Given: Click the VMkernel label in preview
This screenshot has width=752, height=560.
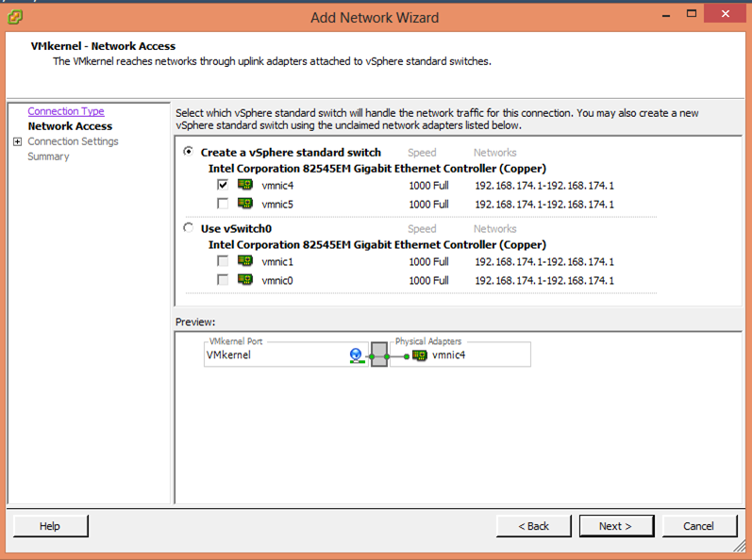Looking at the screenshot, I should pos(228,355).
